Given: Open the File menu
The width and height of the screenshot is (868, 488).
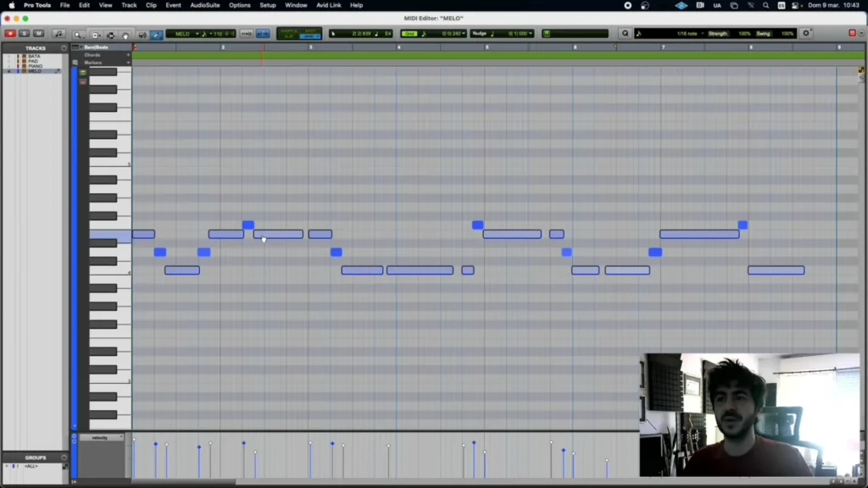Looking at the screenshot, I should coord(64,5).
